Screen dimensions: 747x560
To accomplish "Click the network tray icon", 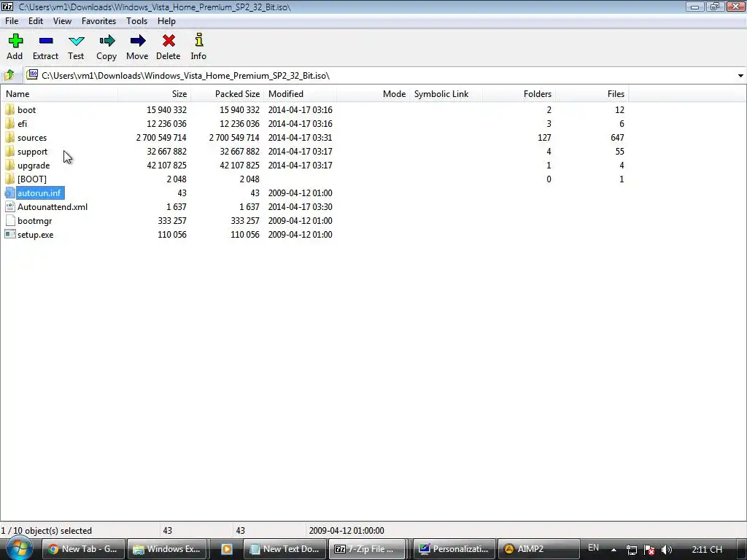I will pos(631,550).
